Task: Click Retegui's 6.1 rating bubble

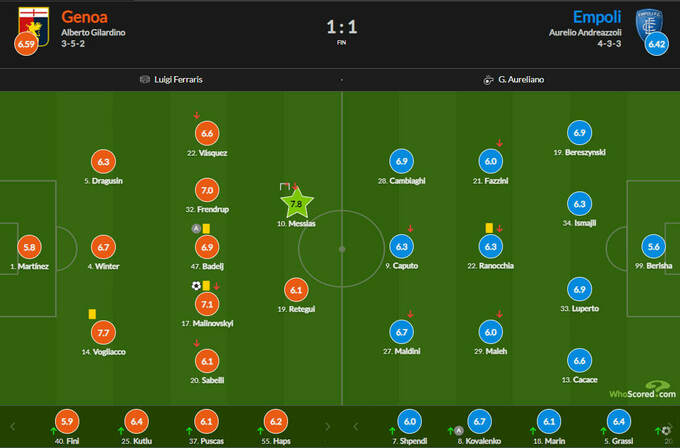Action: click(x=295, y=290)
